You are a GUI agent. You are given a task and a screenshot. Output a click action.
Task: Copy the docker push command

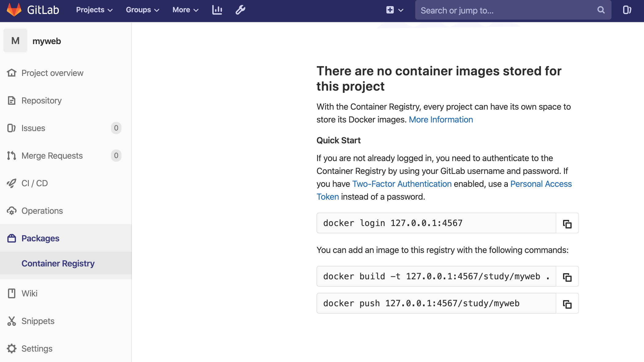[x=567, y=304]
